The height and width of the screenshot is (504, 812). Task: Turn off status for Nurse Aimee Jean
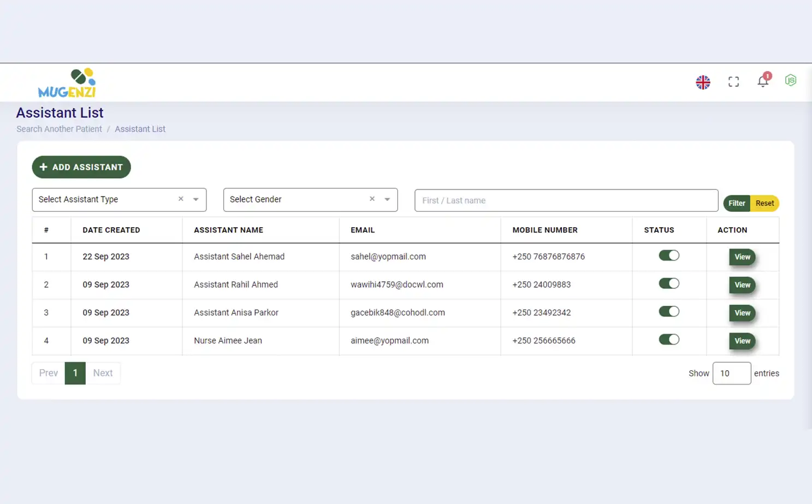pos(669,339)
